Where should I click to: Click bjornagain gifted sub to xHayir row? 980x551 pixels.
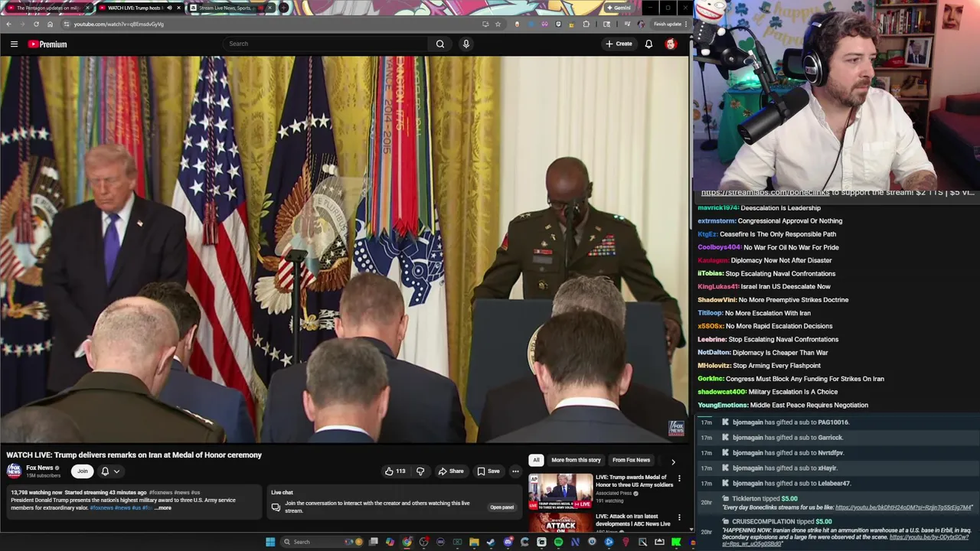click(x=838, y=468)
